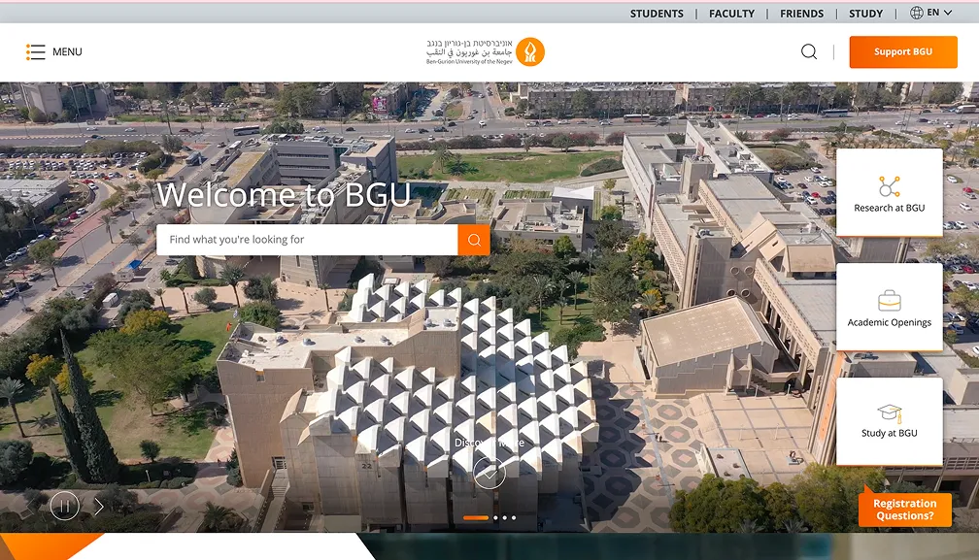Jump to the second slide dot
This screenshot has height=560, width=979.
click(495, 517)
